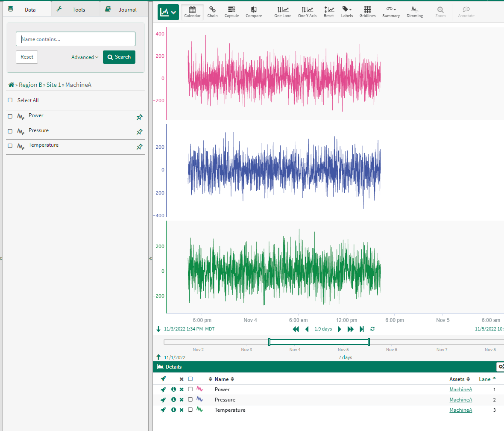Click the right handle of the time range slider
504x431 pixels.
pyautogui.click(x=369, y=342)
